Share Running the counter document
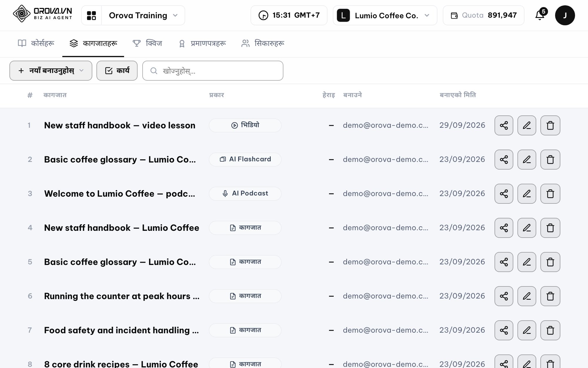 (504, 296)
